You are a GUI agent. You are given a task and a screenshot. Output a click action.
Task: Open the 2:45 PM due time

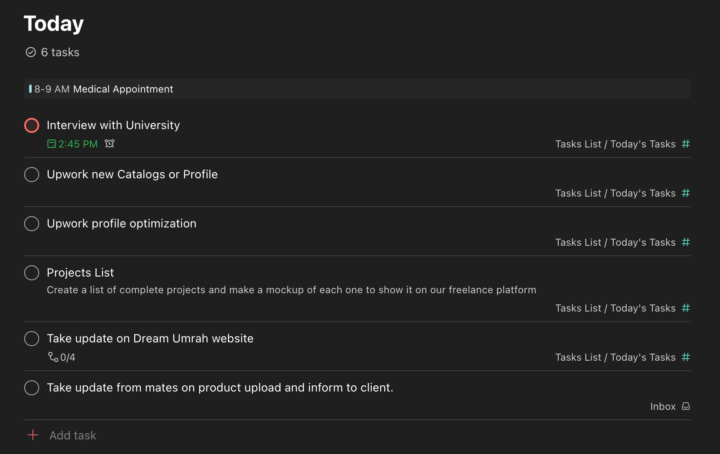point(78,144)
